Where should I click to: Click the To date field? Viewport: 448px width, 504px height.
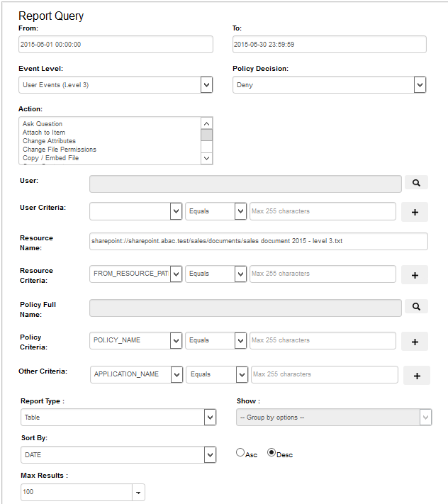pyautogui.click(x=330, y=45)
